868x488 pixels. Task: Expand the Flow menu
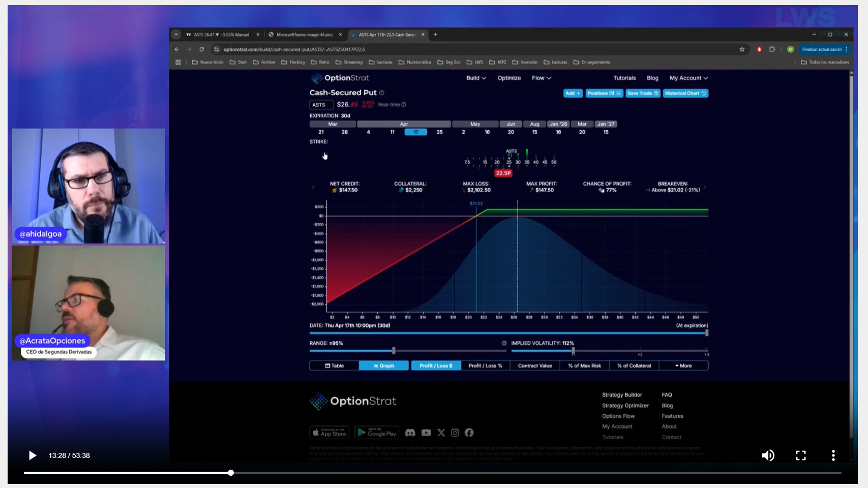coord(542,78)
